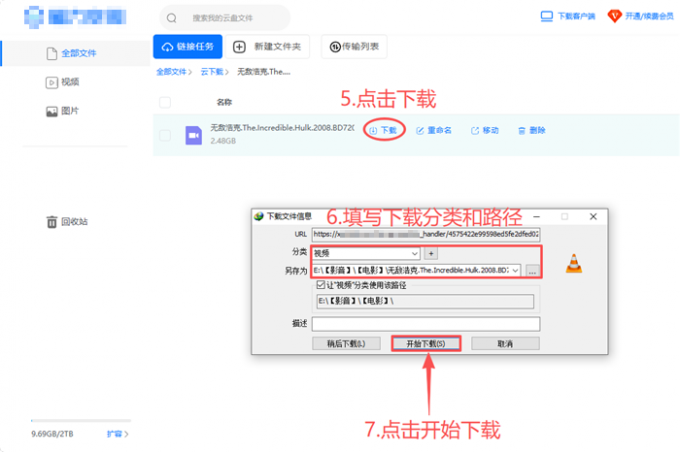Screen dimensions: 680x452
Task: Click the download client monitor icon
Action: point(547,16)
